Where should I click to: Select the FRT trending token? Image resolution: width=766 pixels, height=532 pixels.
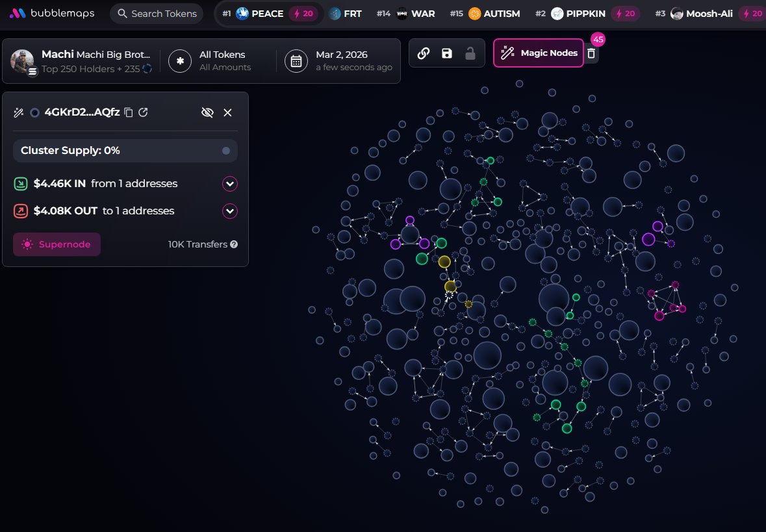(346, 14)
